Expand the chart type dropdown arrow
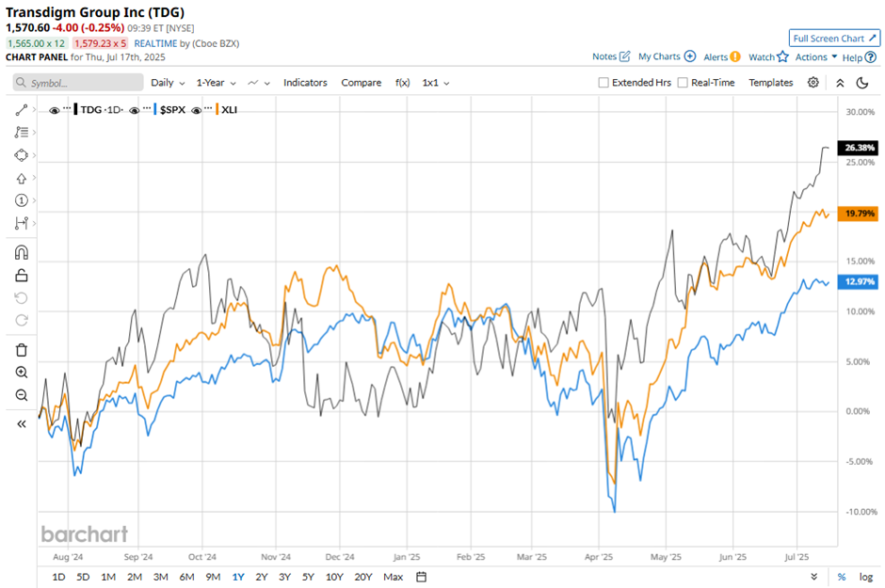Screen dimensions: 885x588 pos(267,84)
